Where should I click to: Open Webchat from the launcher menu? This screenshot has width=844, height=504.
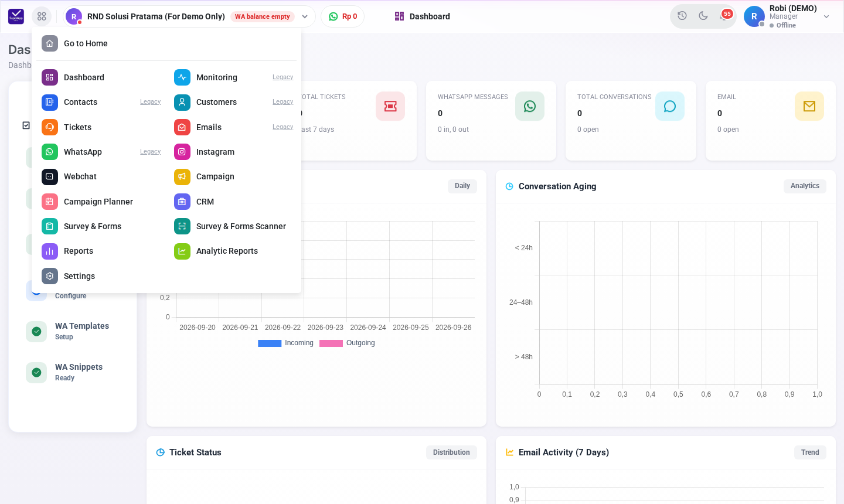[80, 176]
